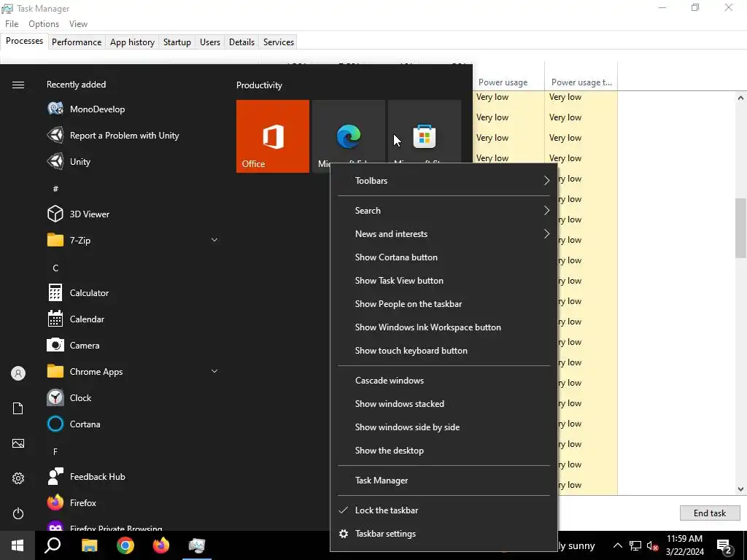
Task: Launch Report a Problem with Unity
Action: tap(133, 135)
